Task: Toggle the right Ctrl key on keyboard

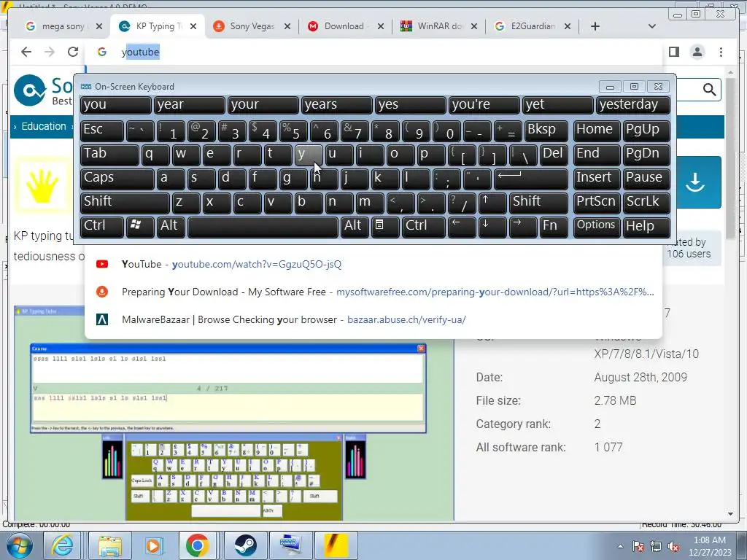Action: (x=424, y=227)
